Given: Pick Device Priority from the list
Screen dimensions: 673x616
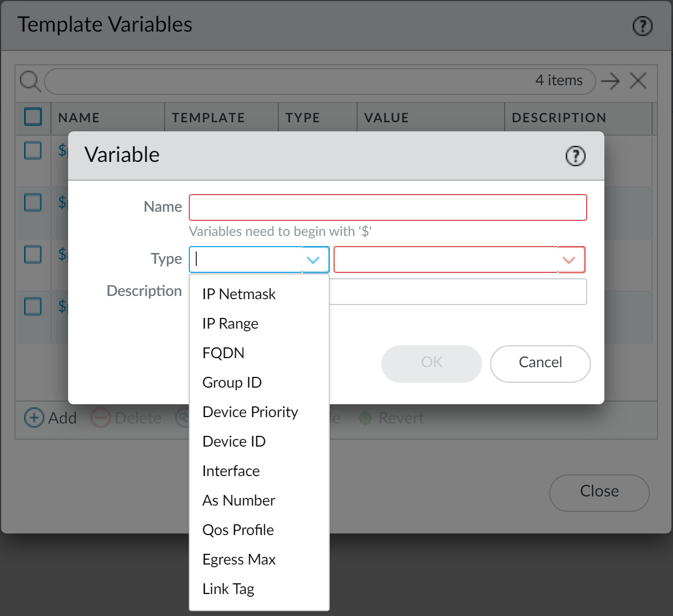Looking at the screenshot, I should [250, 412].
